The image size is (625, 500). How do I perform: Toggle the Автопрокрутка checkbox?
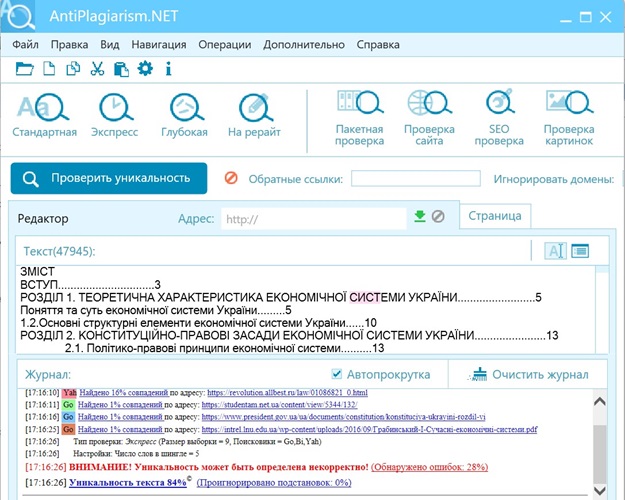pos(336,374)
